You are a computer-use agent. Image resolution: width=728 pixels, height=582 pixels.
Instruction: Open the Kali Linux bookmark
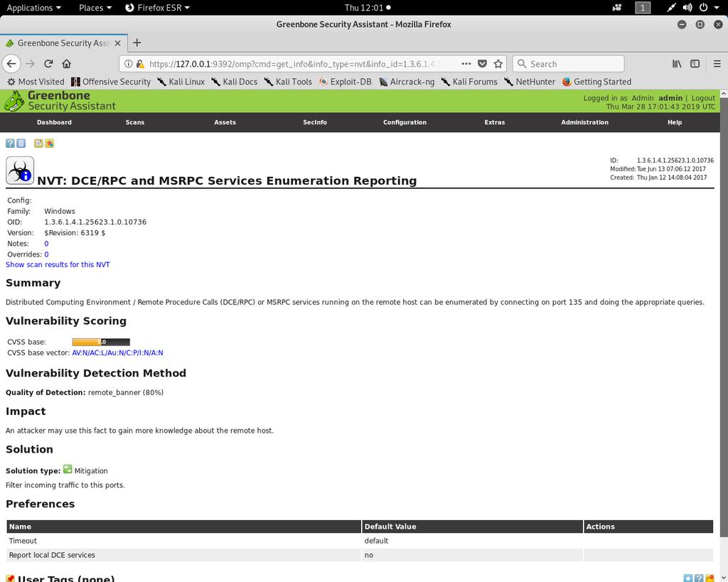[181, 82]
